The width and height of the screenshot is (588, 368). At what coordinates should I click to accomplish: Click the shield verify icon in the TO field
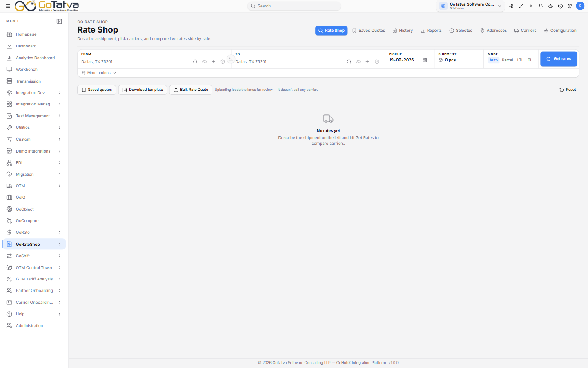coord(377,62)
